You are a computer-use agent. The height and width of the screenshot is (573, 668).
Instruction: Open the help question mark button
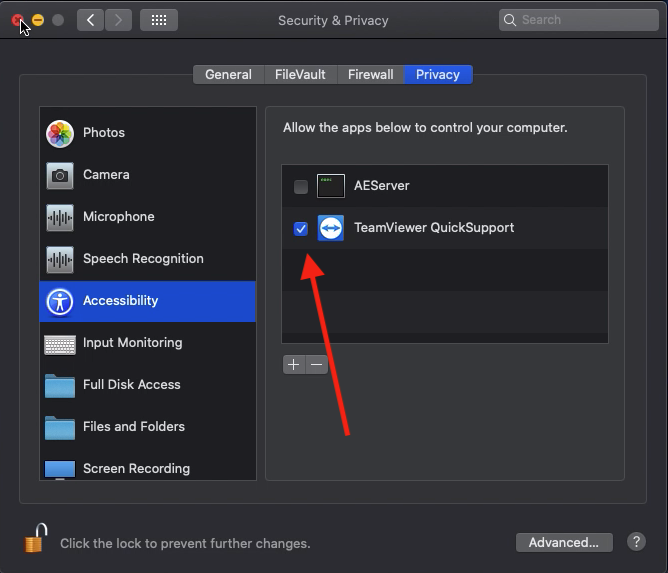tap(636, 542)
